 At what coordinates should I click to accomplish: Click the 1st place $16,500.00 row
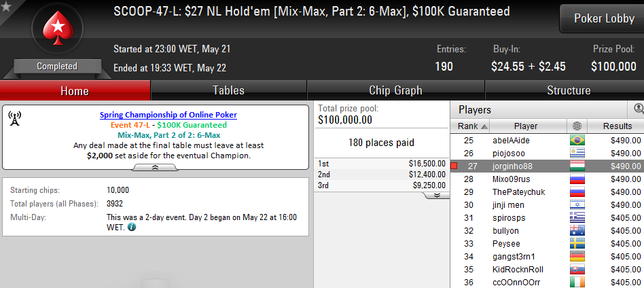click(x=382, y=164)
